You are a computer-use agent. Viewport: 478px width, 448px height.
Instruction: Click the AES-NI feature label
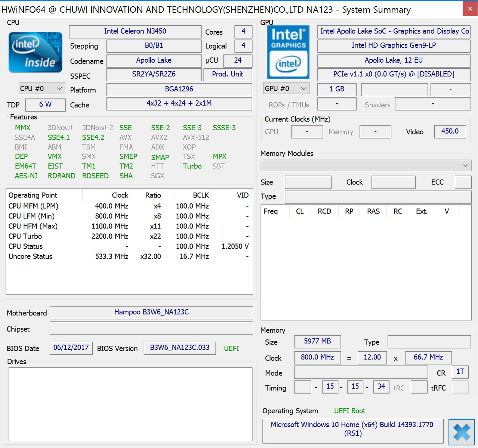pyautogui.click(x=26, y=176)
